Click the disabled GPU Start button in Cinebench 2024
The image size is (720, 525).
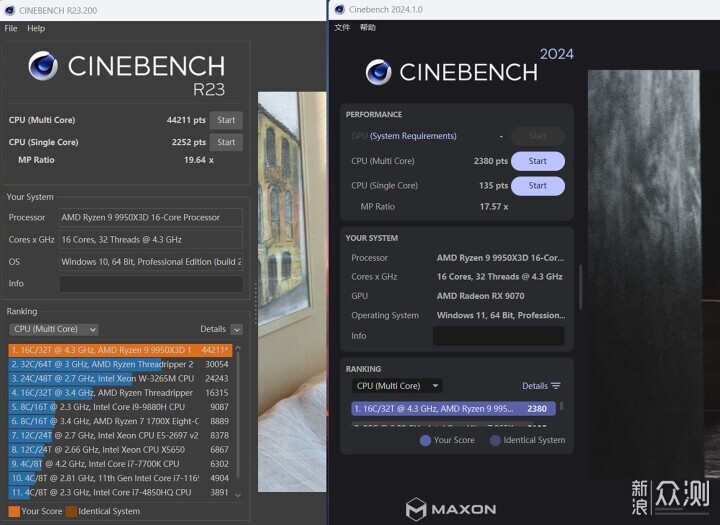(538, 136)
